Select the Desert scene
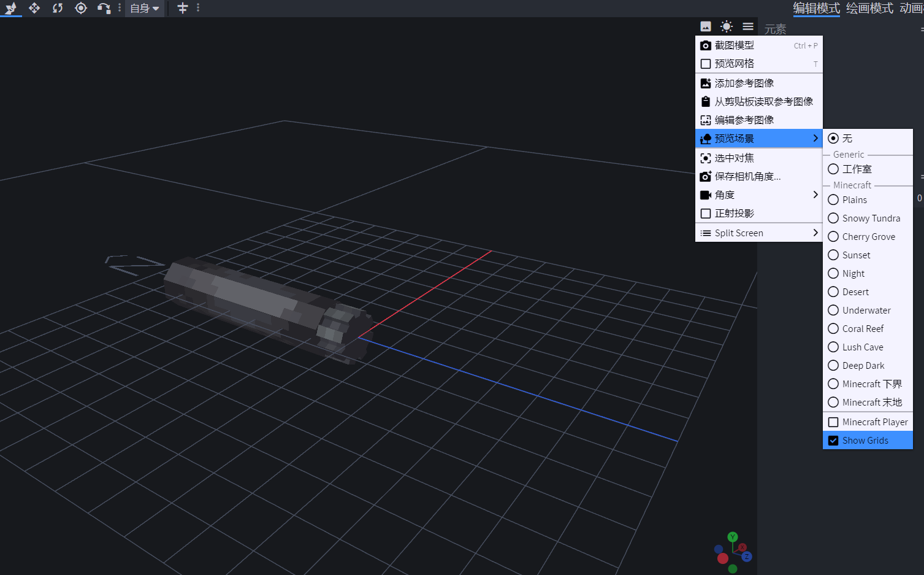Viewport: 924px width, 575px height. click(868, 291)
